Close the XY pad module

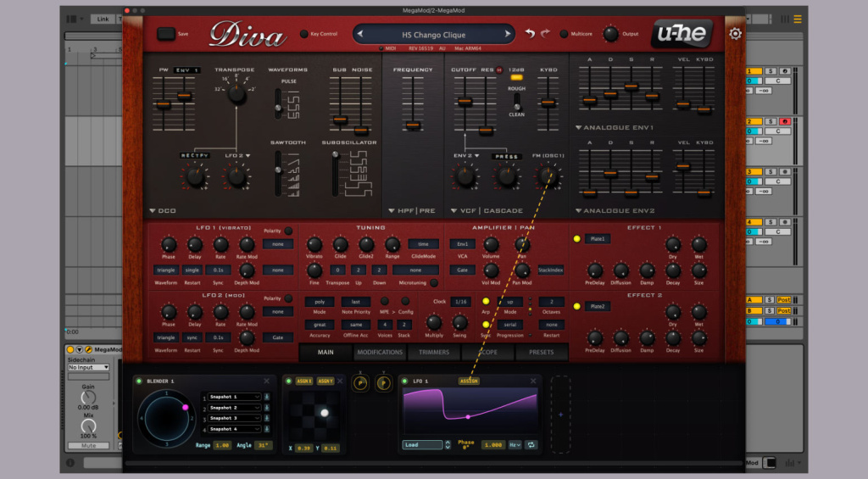click(340, 381)
